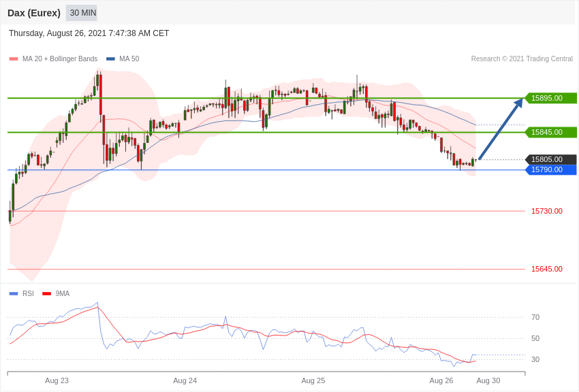The height and width of the screenshot is (392, 579).
Task: Click the Research © 2021 Trading Central text
Action: point(522,59)
